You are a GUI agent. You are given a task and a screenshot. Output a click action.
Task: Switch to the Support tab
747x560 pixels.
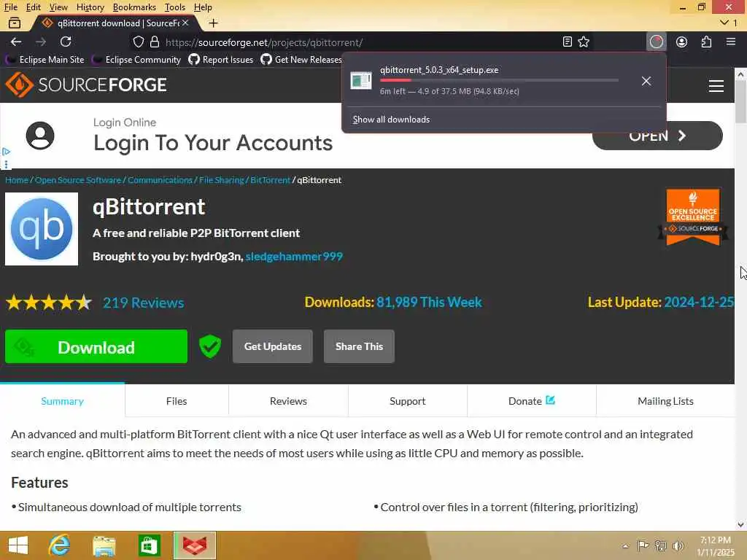point(407,401)
